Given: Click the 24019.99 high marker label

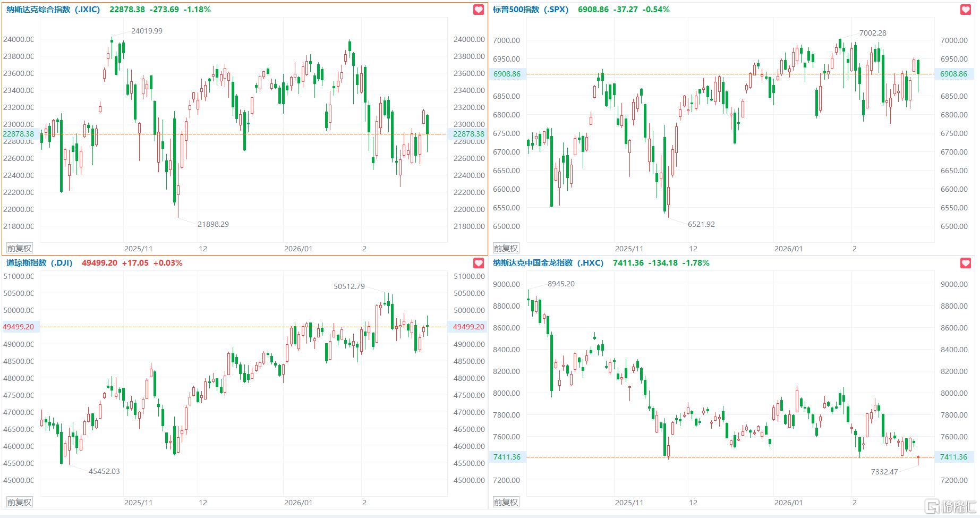Looking at the screenshot, I should (x=147, y=31).
